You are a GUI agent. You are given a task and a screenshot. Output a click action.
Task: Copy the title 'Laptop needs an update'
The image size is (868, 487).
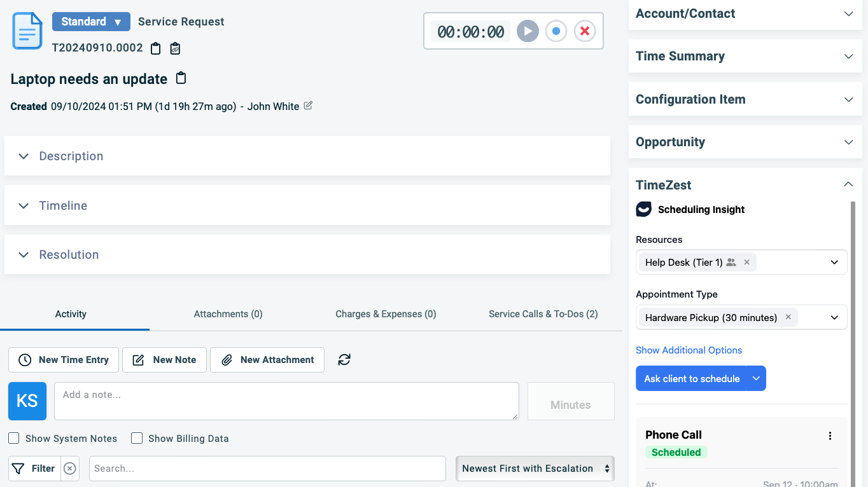pyautogui.click(x=181, y=78)
